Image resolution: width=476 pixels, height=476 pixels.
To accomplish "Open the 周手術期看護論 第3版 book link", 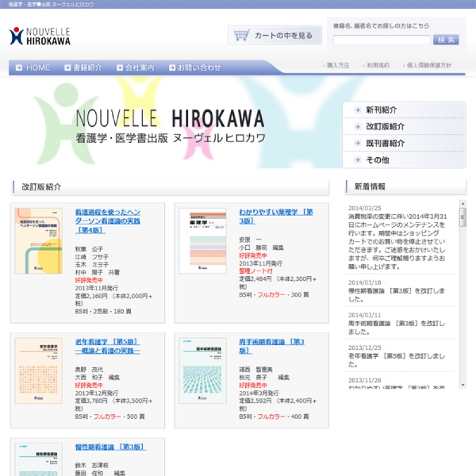I will [272, 346].
